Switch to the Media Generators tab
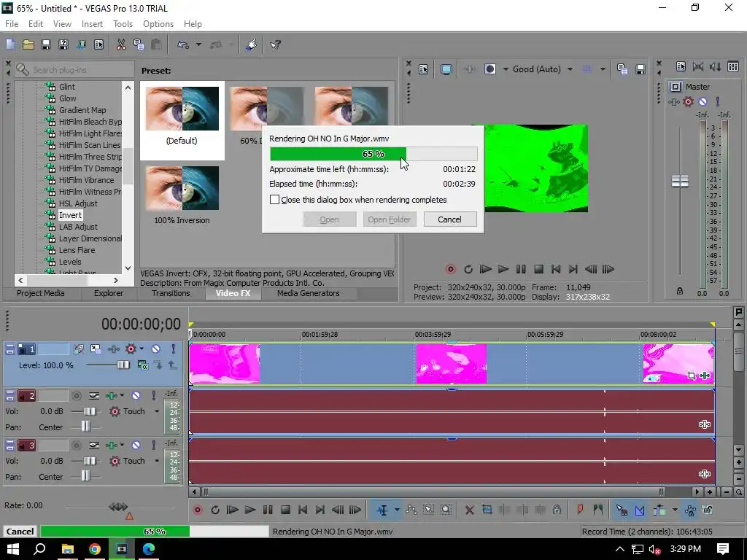This screenshot has width=747, height=560. [x=309, y=293]
